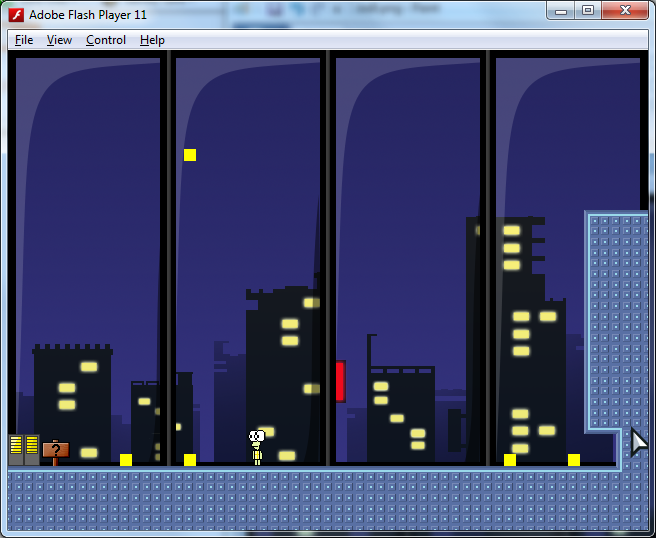Expand the Control menu
This screenshot has height=538, width=656.
[106, 40]
